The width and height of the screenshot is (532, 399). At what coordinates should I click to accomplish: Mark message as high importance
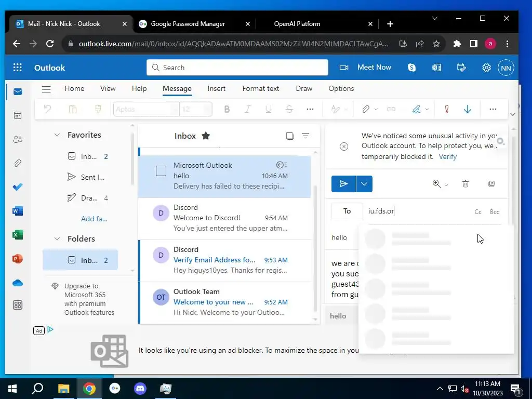(x=446, y=109)
